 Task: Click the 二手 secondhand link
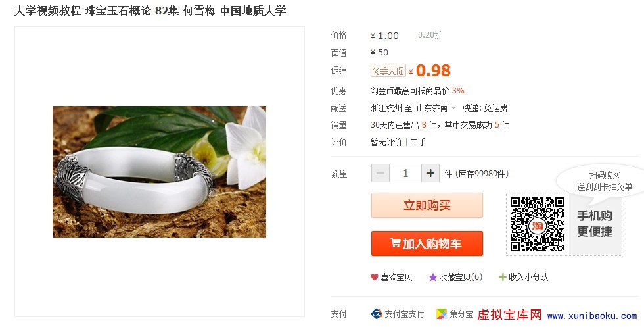pos(418,142)
